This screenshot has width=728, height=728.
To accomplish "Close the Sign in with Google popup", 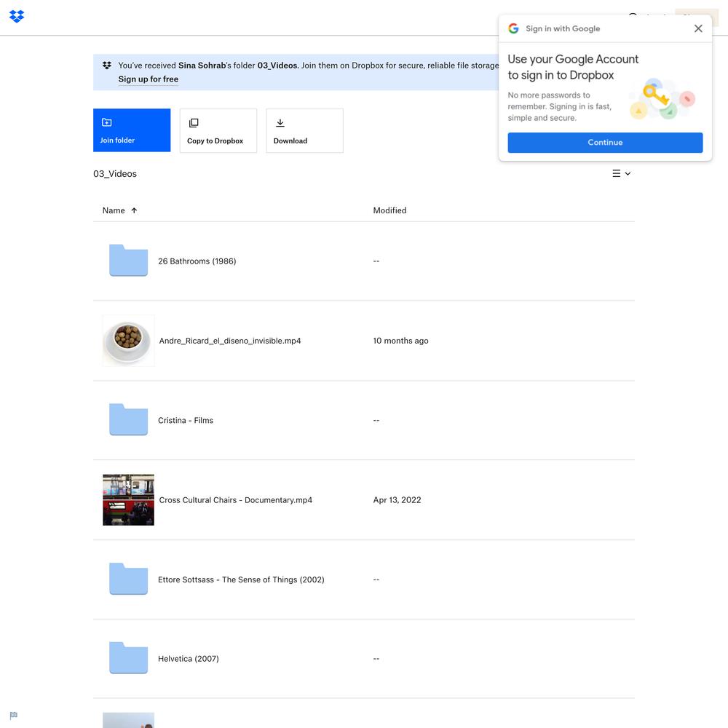I will click(x=697, y=28).
